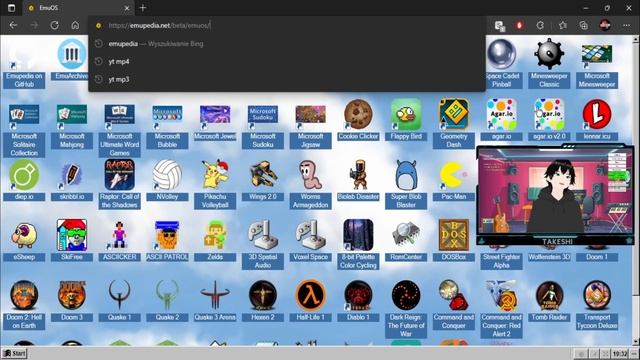
Task: Open the Zelda icon
Action: pos(215,241)
